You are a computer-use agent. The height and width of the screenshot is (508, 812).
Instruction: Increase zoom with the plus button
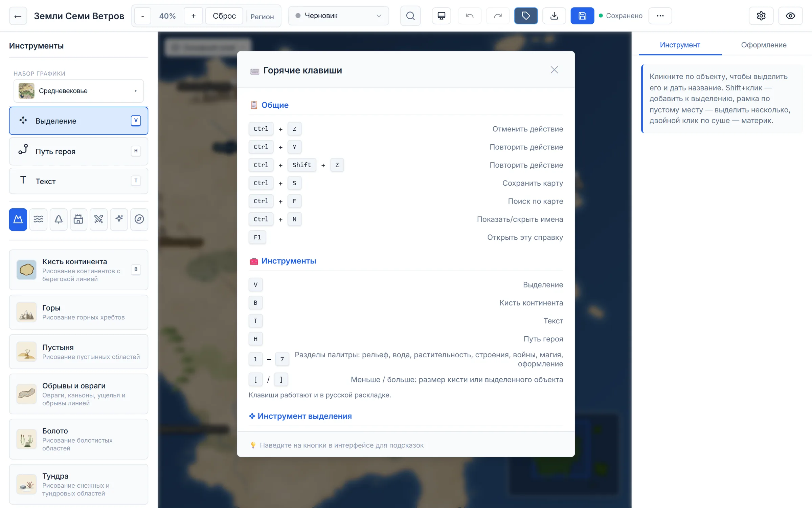tap(194, 16)
